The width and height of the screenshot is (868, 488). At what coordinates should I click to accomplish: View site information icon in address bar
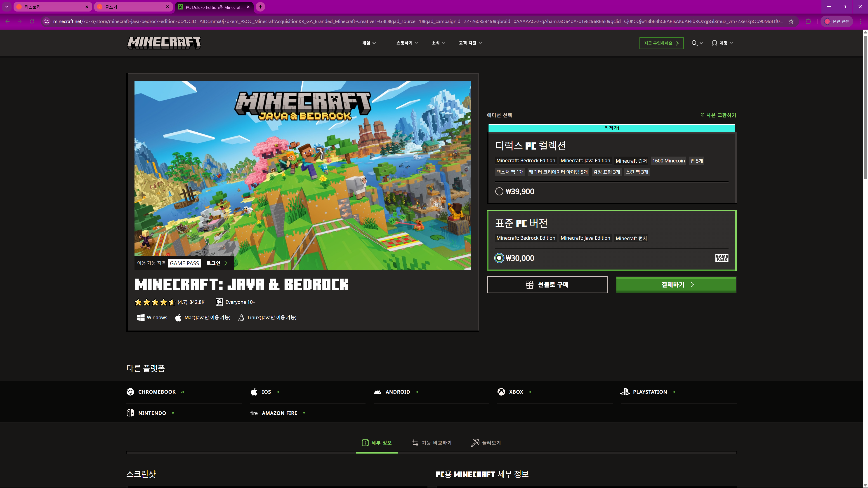click(x=47, y=21)
